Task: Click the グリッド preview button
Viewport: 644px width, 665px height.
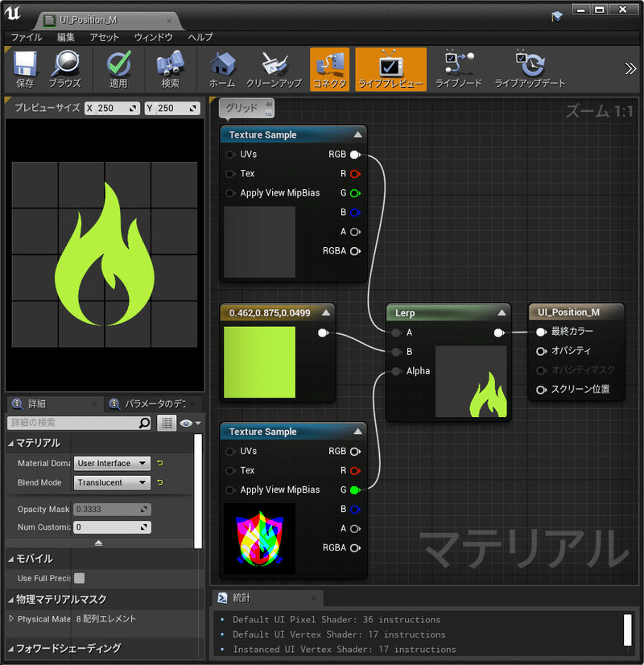Action: click(247, 108)
